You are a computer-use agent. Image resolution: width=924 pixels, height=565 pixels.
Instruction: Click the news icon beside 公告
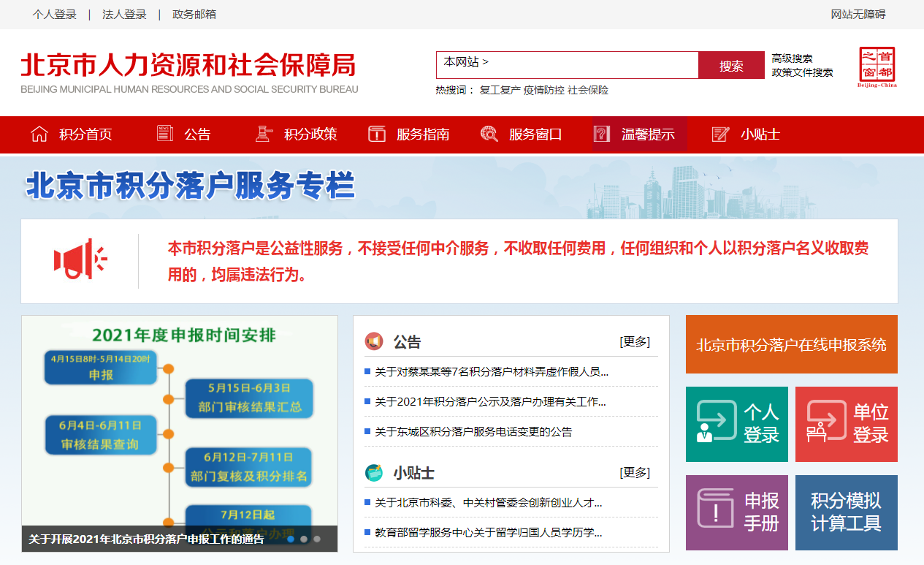[165, 133]
